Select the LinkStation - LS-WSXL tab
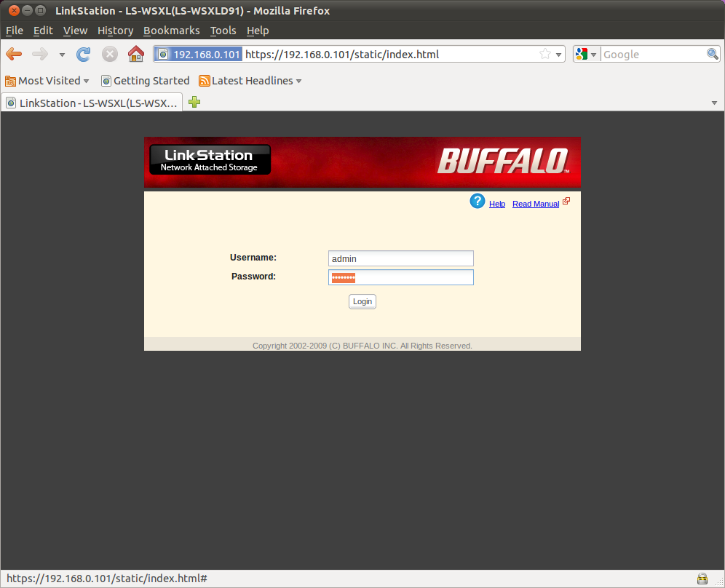The image size is (725, 588). (92, 103)
